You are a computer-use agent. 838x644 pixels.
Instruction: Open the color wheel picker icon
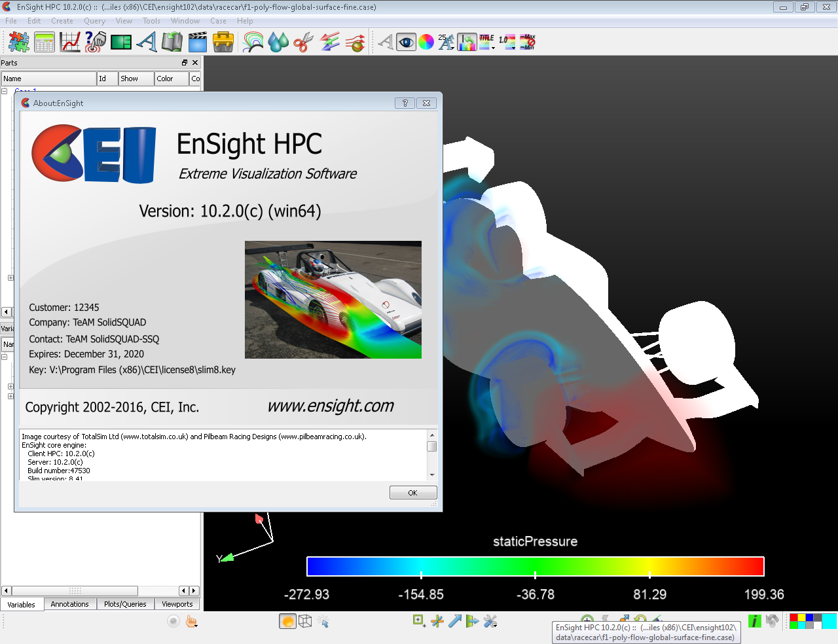(426, 42)
